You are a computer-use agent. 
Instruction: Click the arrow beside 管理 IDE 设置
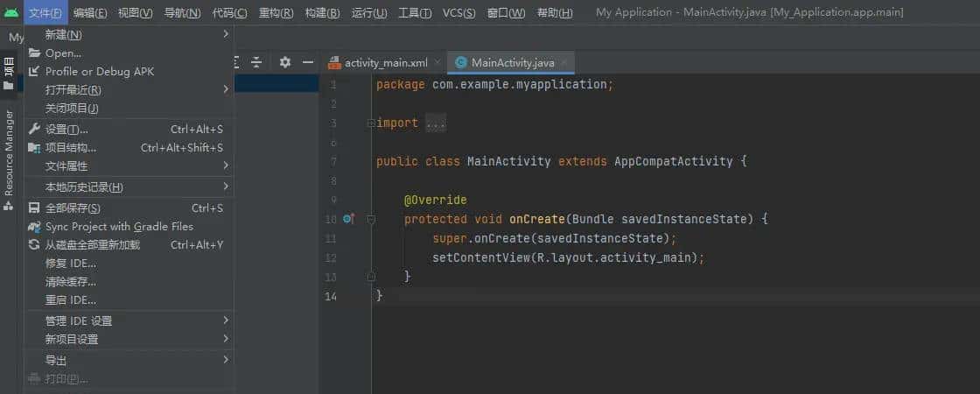click(x=226, y=320)
